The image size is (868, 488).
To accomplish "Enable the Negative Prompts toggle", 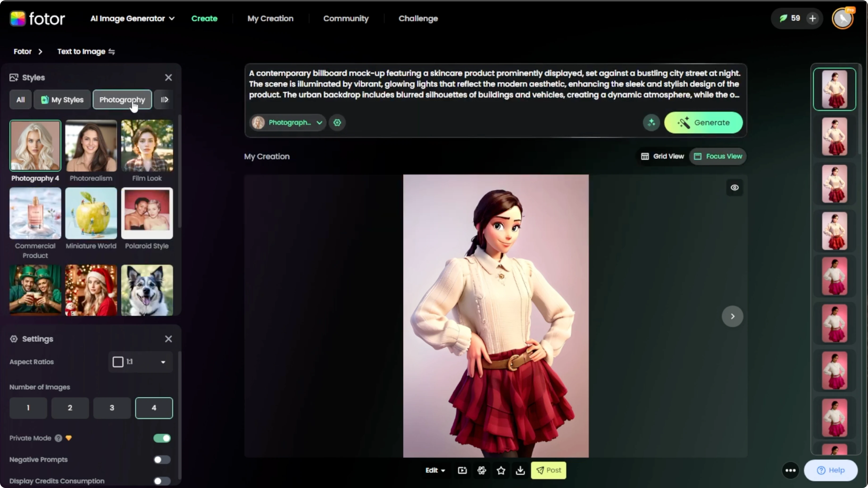I will [162, 459].
